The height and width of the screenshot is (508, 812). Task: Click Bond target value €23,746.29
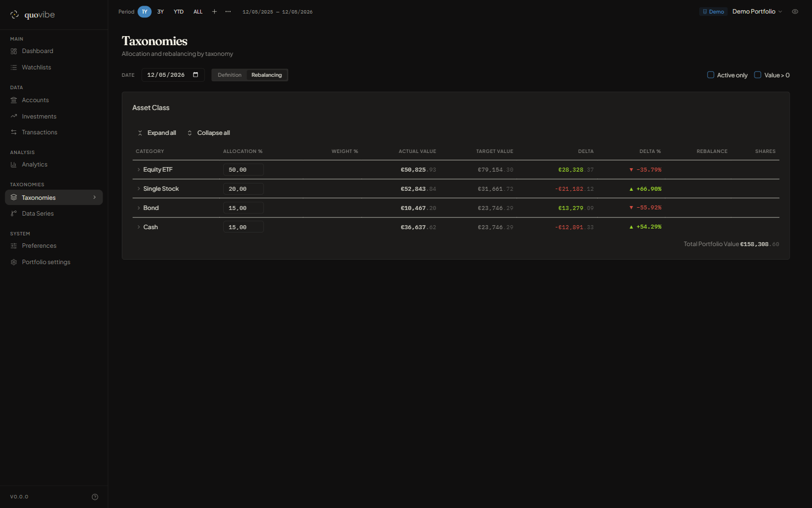[496, 208]
